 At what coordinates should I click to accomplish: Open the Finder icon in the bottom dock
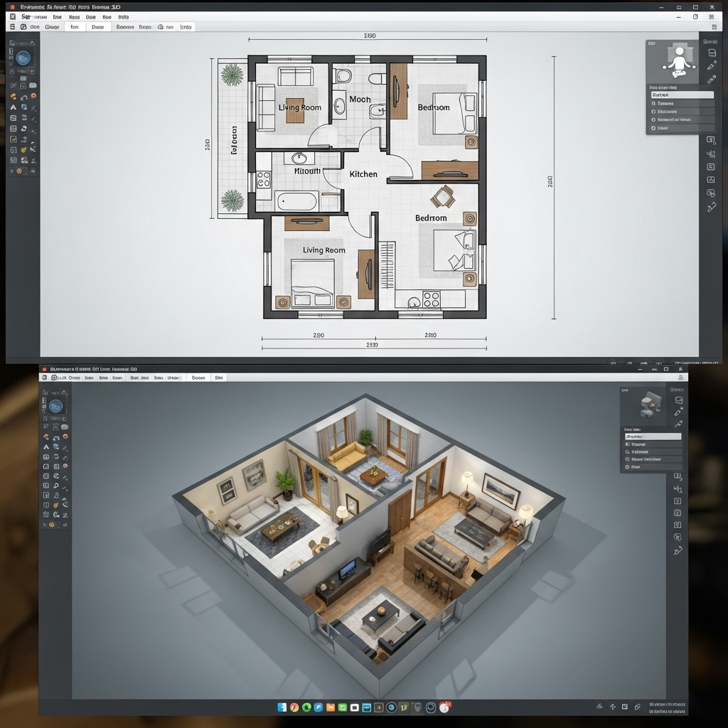[x=282, y=707]
